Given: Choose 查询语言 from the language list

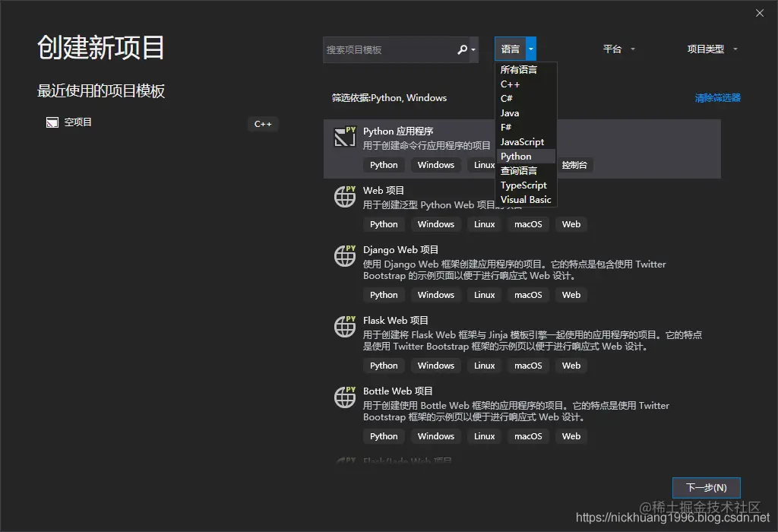Looking at the screenshot, I should [526, 171].
